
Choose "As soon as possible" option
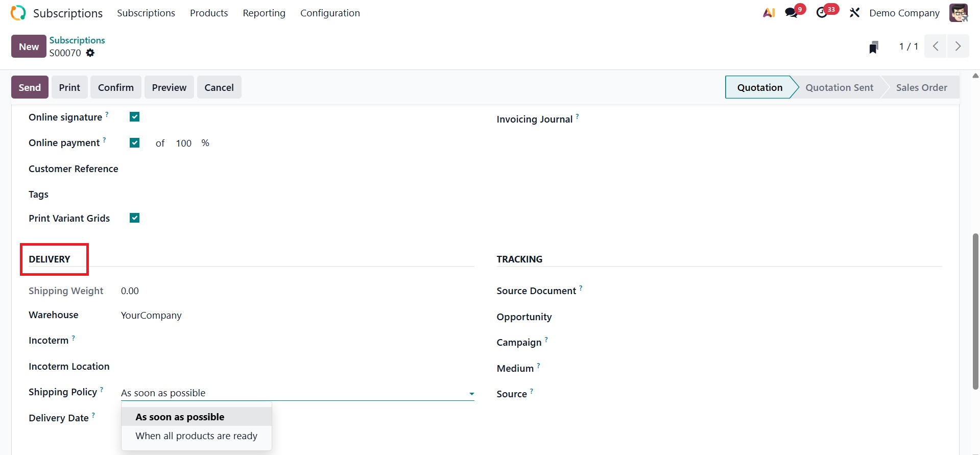pyautogui.click(x=180, y=417)
